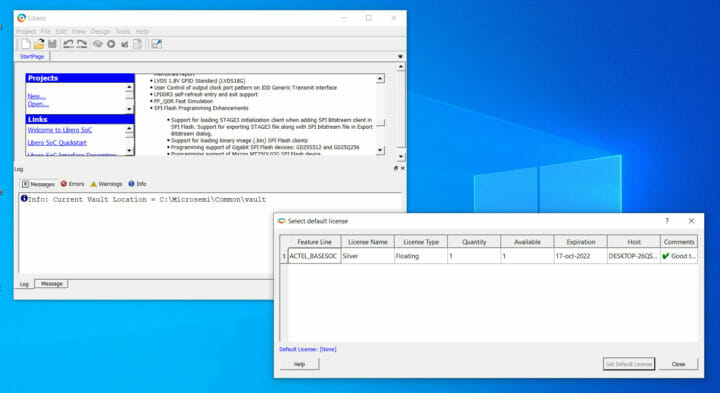The image size is (720, 393).
Task: Float the Log panel with its undock icon
Action: pos(396,168)
